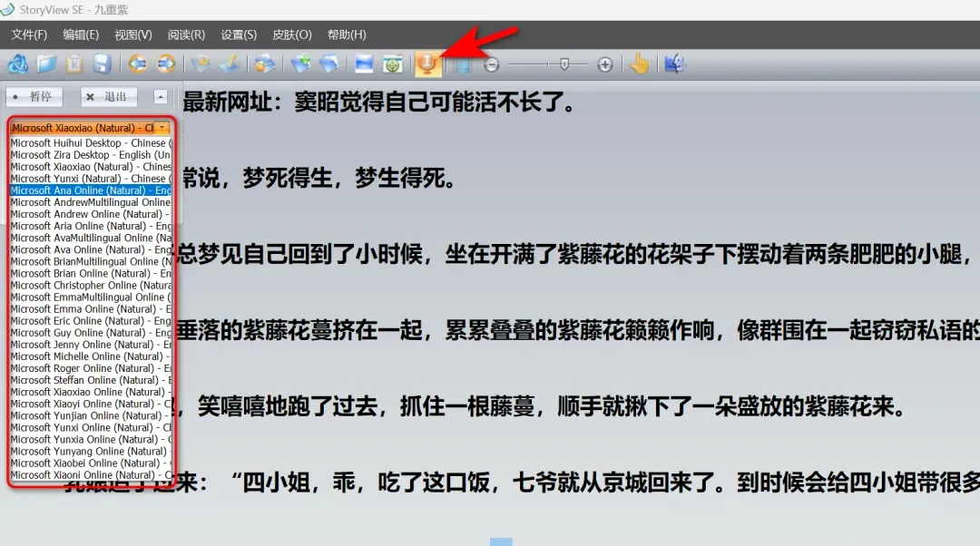Screen dimensions: 980x546
Task: Select Microsoft EmmaMultilingual Online voice
Action: pos(91,297)
